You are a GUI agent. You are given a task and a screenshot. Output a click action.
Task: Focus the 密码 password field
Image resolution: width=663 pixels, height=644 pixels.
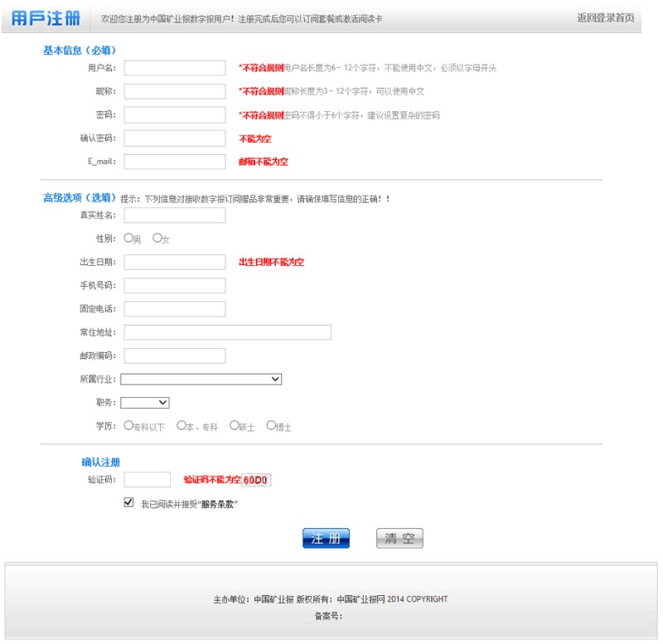174,114
